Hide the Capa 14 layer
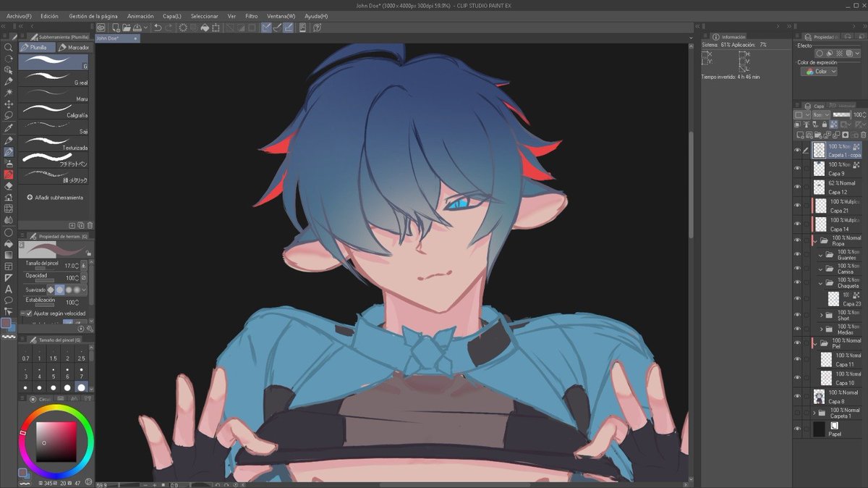The width and height of the screenshot is (868, 488). [798, 224]
